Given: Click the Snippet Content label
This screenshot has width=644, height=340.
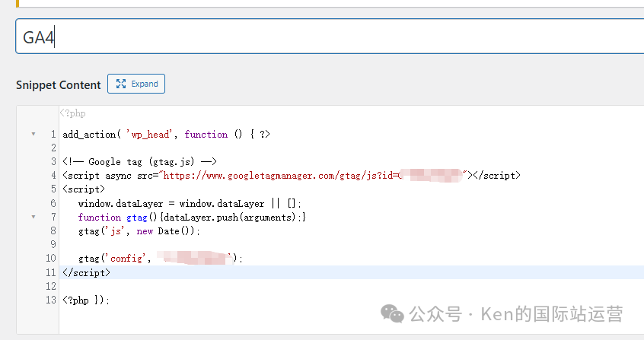Looking at the screenshot, I should click(x=59, y=85).
